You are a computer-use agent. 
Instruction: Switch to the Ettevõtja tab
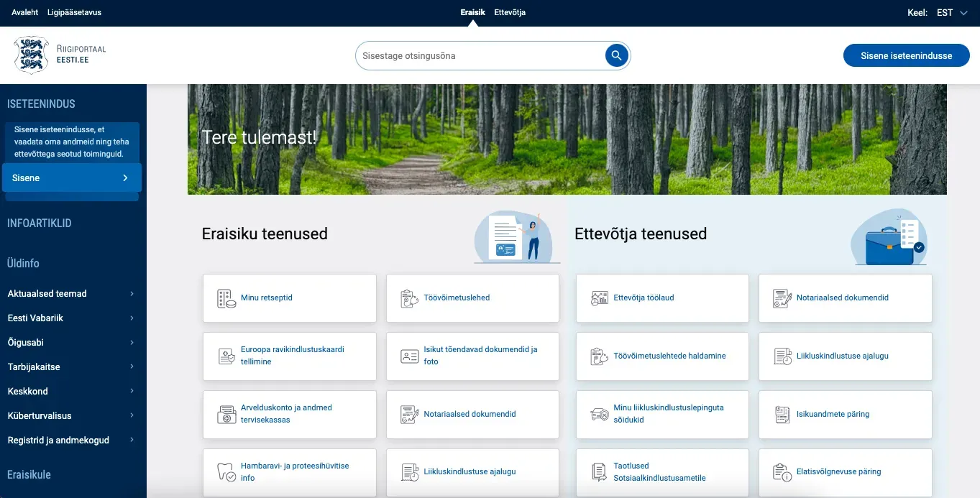(x=510, y=12)
